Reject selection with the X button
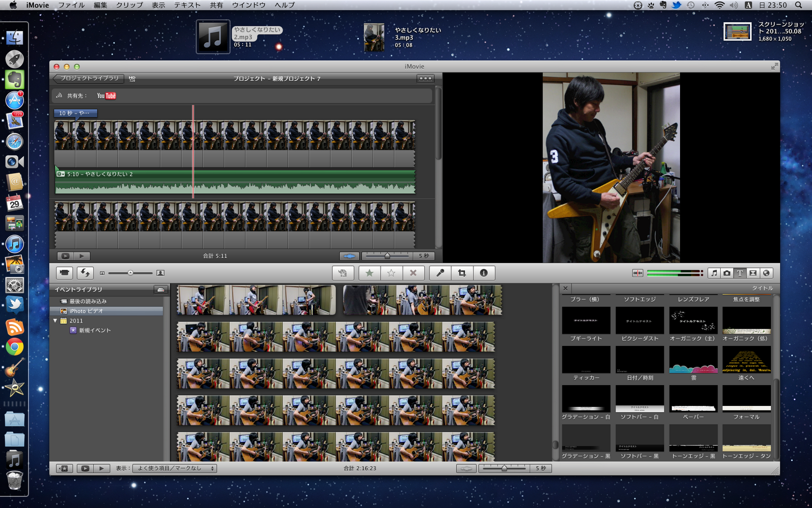Image resolution: width=812 pixels, height=508 pixels. tap(413, 273)
